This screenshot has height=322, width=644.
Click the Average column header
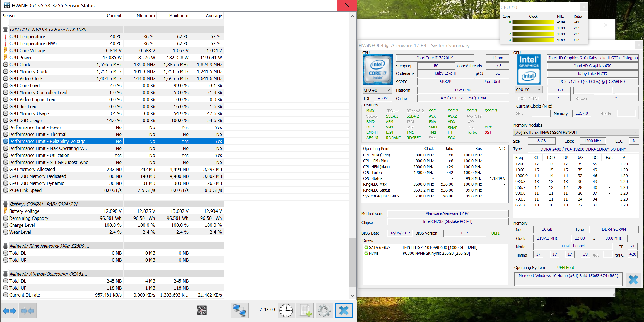pyautogui.click(x=207, y=16)
